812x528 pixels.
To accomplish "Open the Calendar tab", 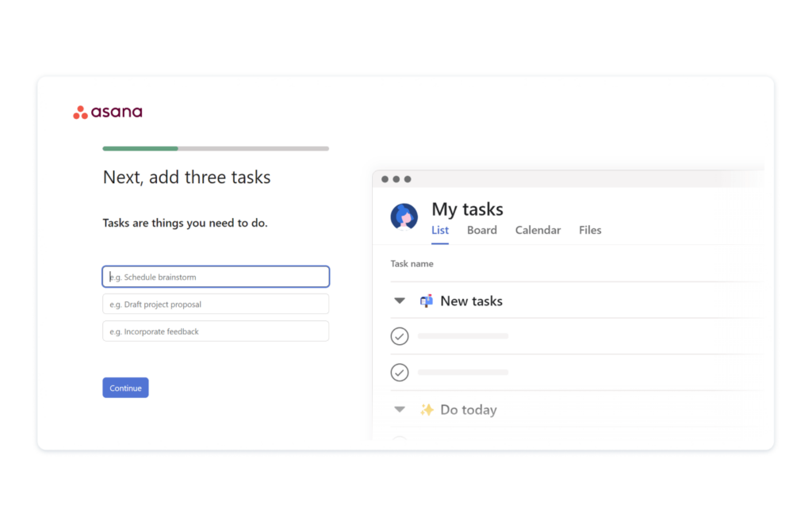I will pos(538,230).
